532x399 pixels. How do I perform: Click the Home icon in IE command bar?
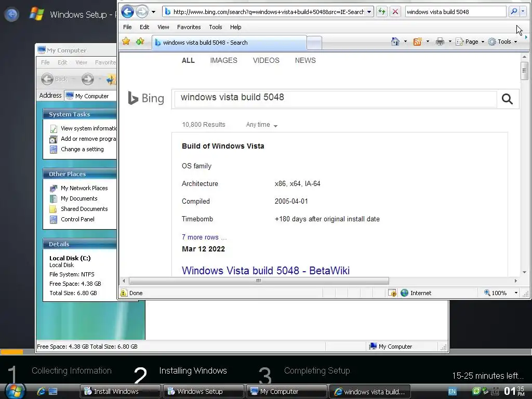pos(395,42)
